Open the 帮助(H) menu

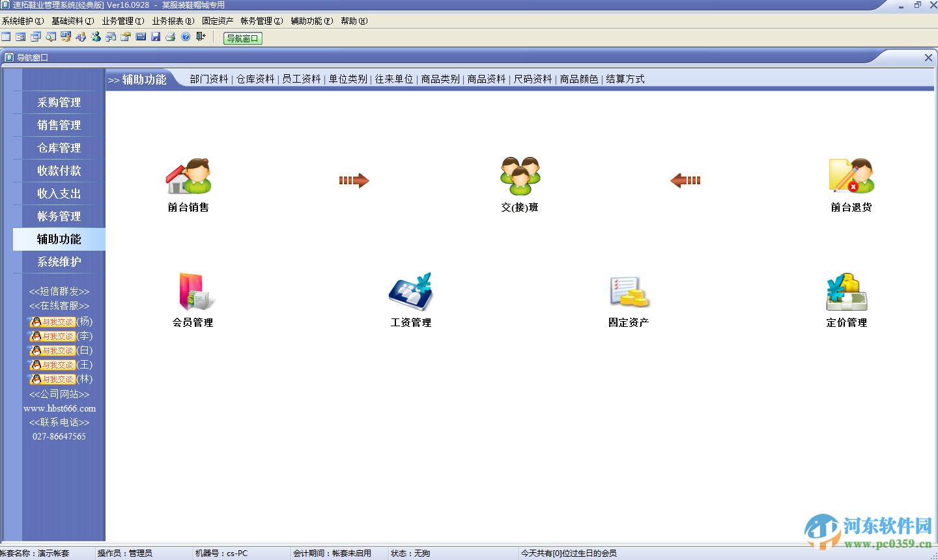click(354, 21)
